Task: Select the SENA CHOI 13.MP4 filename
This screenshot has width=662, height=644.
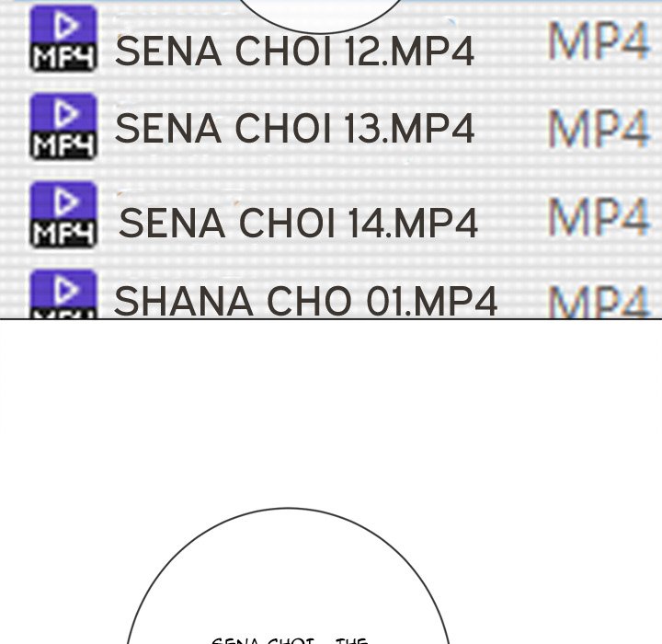Action: [294, 130]
